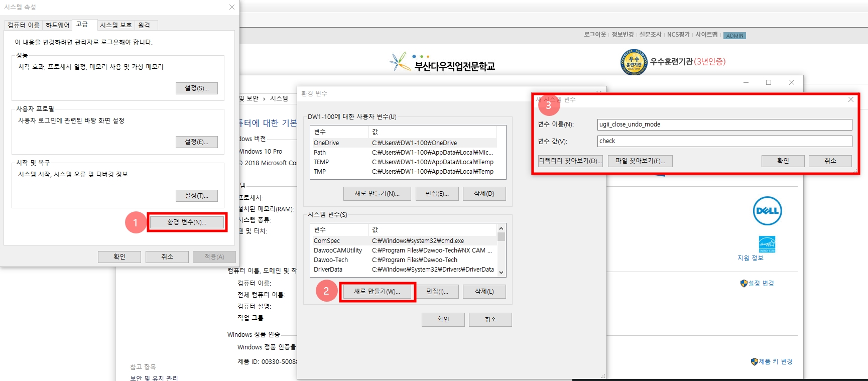Click 디렉터리 찾아보기(D) button
Viewport: 868px width, 381px height.
[570, 161]
